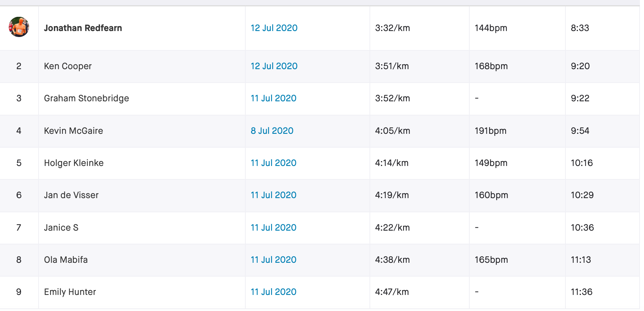Open the 8 Jul 2020 activity link
Image resolution: width=644 pixels, height=311 pixels.
click(272, 131)
